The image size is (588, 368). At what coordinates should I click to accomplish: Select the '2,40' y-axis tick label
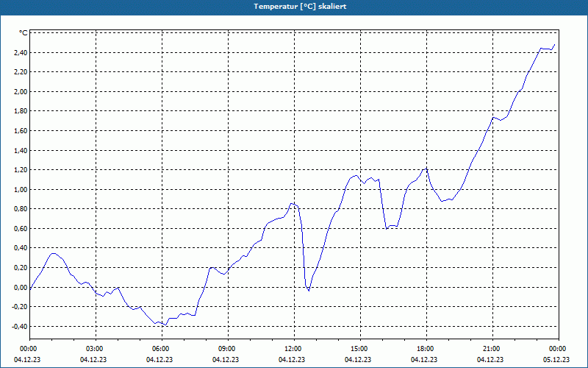pyautogui.click(x=20, y=52)
